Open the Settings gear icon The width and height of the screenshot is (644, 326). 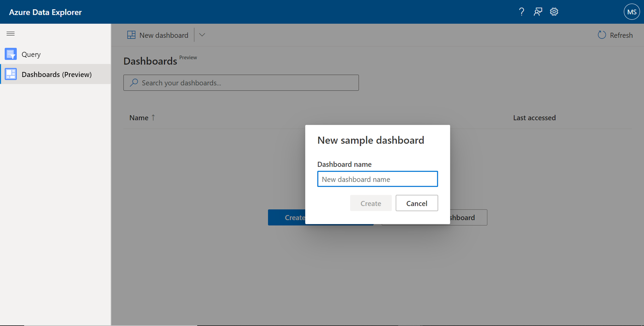554,12
